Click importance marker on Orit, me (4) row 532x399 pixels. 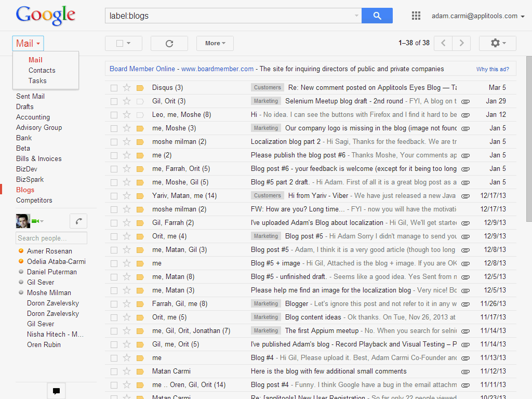coord(140,236)
